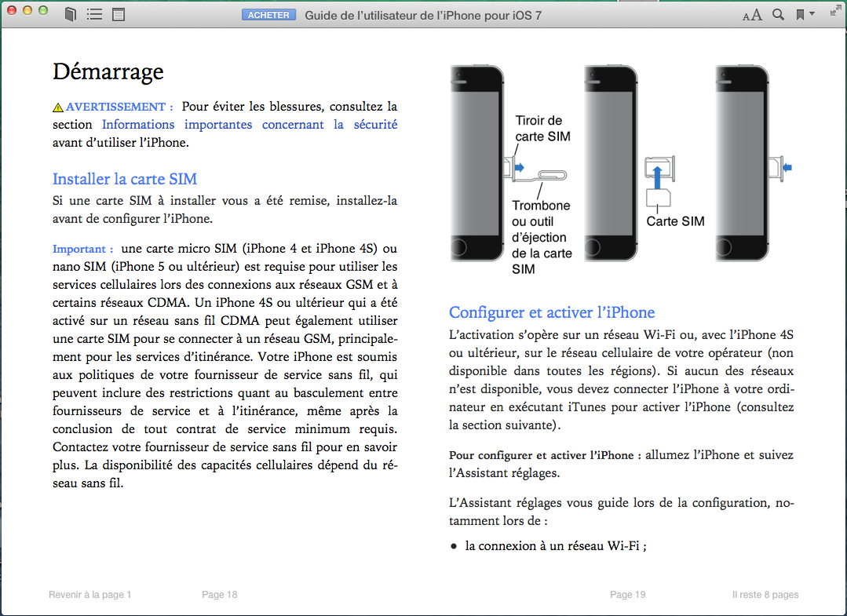Click the Configurer et activer l'iPhone heading
847x616 pixels.
tap(552, 312)
